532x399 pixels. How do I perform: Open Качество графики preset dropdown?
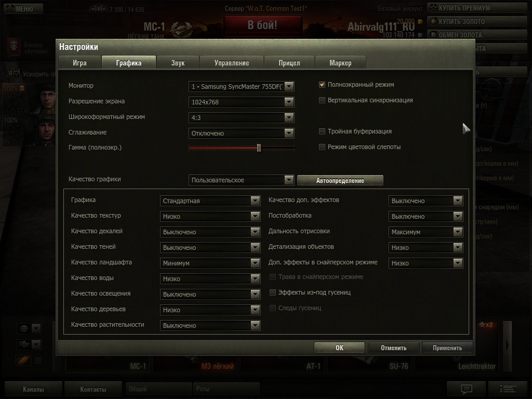241,180
